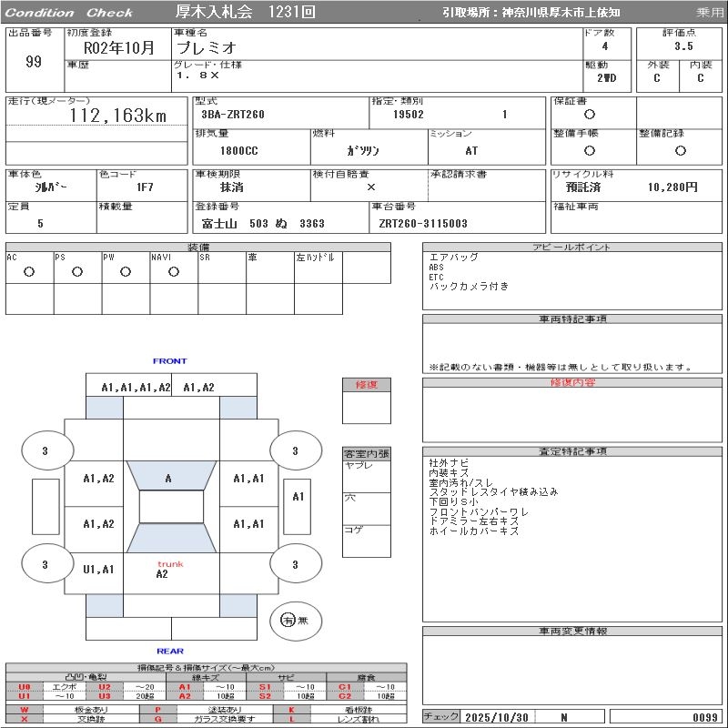This screenshot has height=728, width=728.
Task: Toggle the AC equipment circle mark
Action: tap(29, 272)
